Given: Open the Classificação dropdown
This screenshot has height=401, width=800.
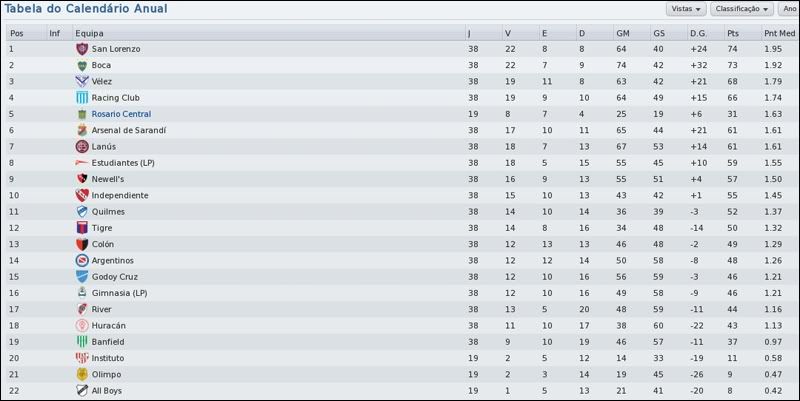Looking at the screenshot, I should click(x=742, y=9).
